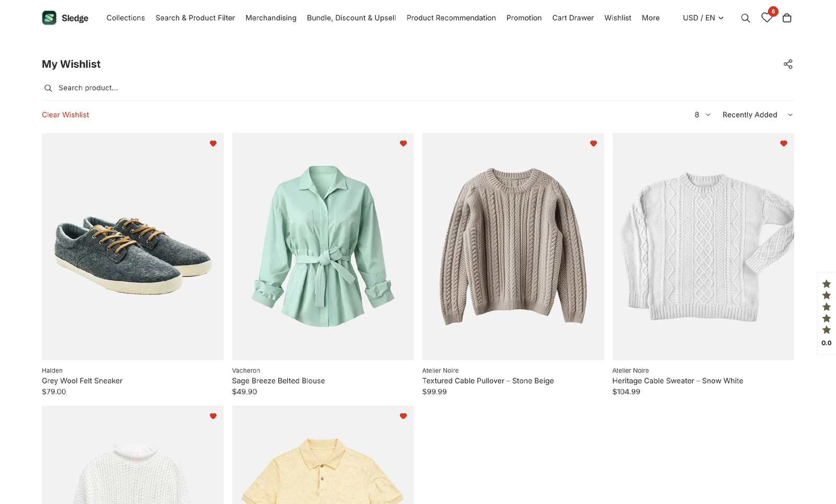Click the My Wishlist heading
This screenshot has width=836, height=504.
71,64
